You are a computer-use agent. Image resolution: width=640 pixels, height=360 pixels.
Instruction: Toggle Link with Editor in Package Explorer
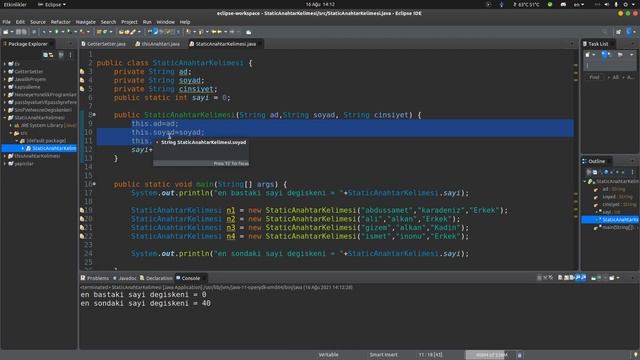(x=51, y=55)
